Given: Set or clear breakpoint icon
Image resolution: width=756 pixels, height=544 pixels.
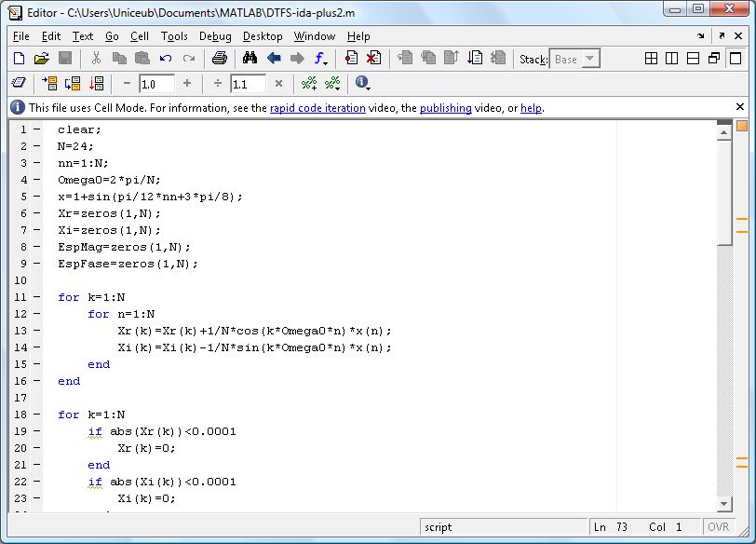Looking at the screenshot, I should point(352,59).
